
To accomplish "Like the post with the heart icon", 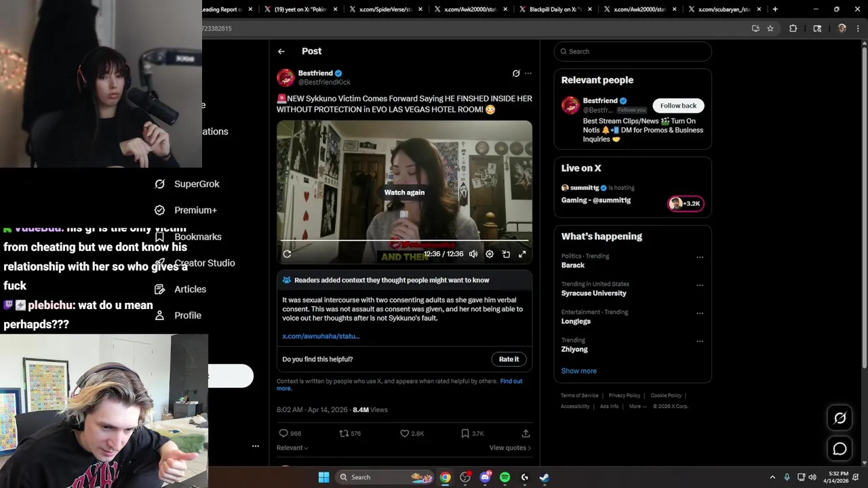I will click(404, 433).
